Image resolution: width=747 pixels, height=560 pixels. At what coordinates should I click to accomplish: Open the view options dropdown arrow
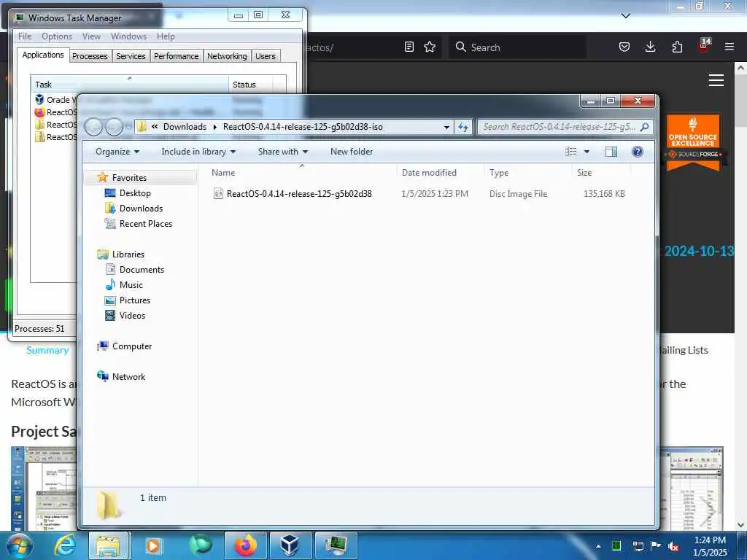tap(587, 152)
